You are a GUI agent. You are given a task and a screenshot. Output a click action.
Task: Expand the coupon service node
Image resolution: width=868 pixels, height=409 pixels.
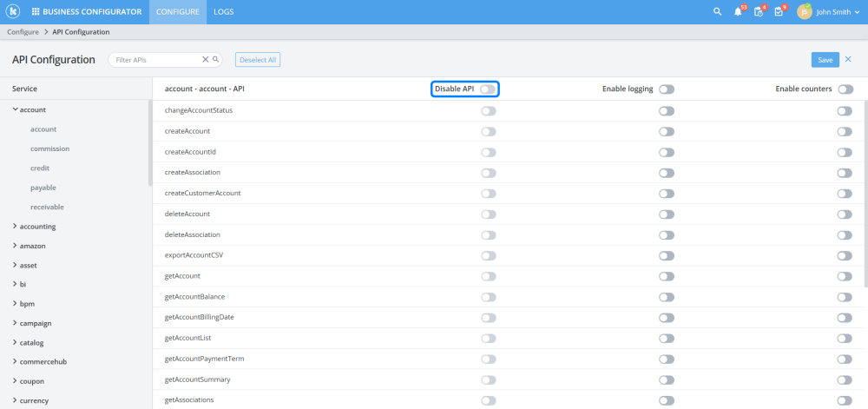15,381
